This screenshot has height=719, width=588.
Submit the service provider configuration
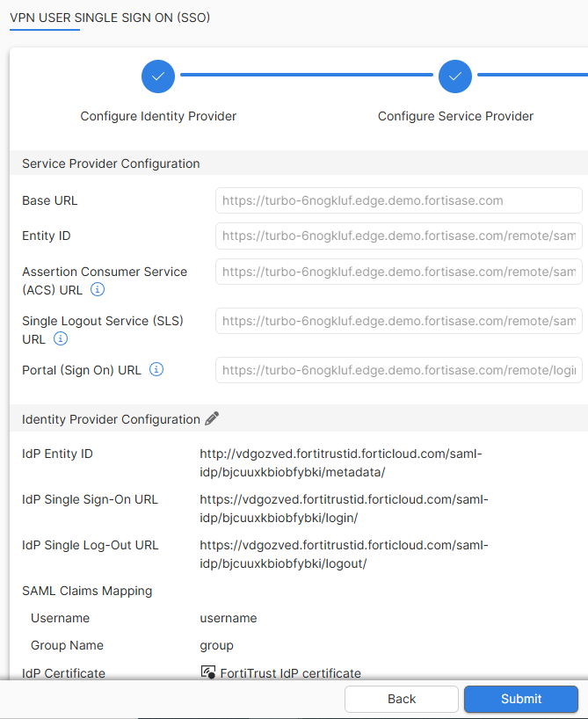(x=520, y=699)
